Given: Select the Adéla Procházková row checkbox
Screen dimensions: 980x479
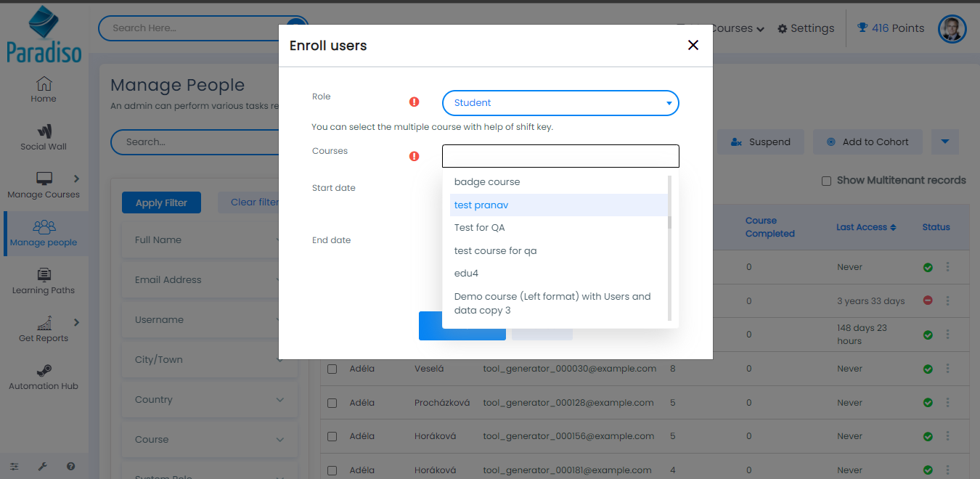Looking at the screenshot, I should click(332, 403).
